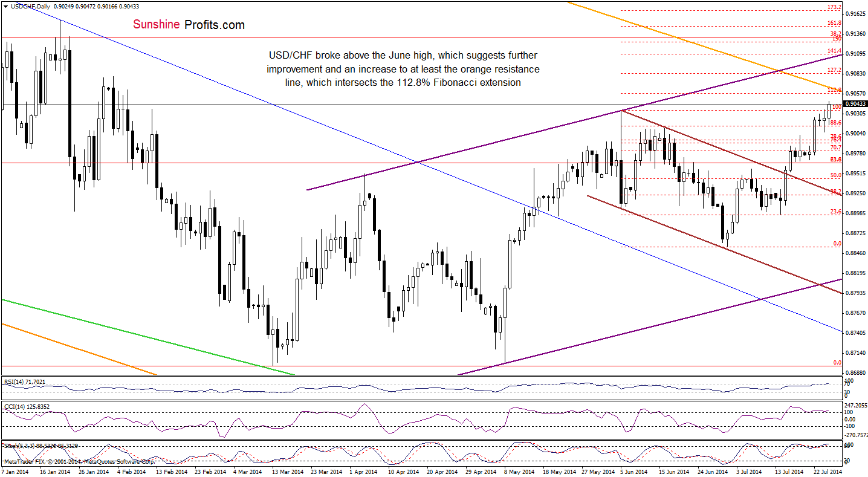868x477 pixels.
Task: Click the 0.87410 price axis label
Action: point(856,333)
